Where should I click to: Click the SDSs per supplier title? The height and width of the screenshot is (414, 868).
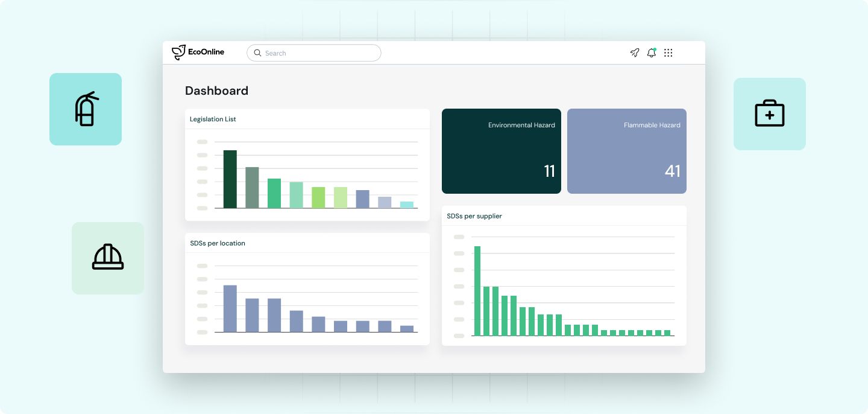pos(474,216)
